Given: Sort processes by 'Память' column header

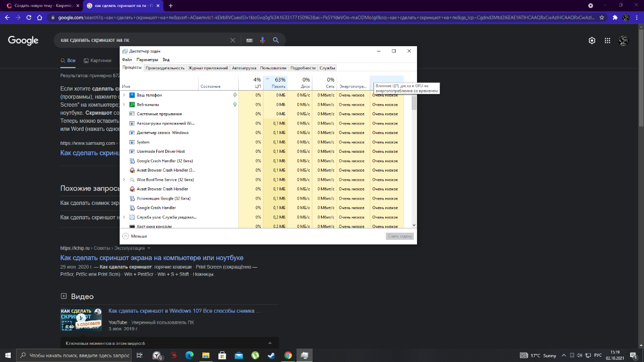Looking at the screenshot, I should [x=278, y=83].
